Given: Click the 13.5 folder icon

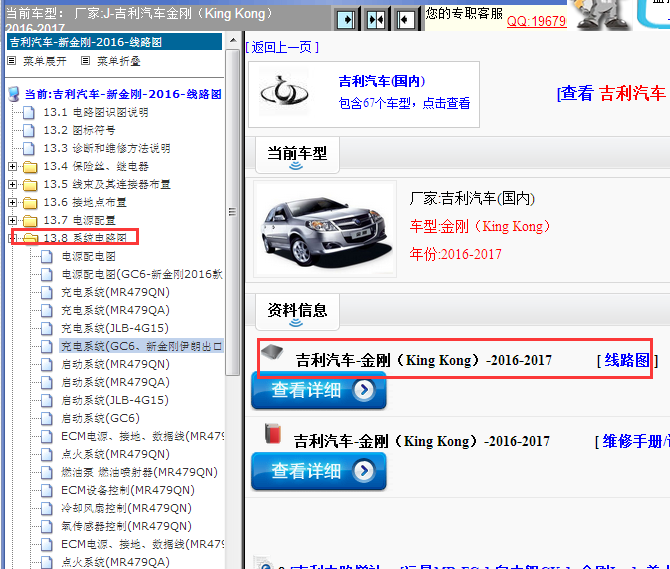Looking at the screenshot, I should coord(30,185).
